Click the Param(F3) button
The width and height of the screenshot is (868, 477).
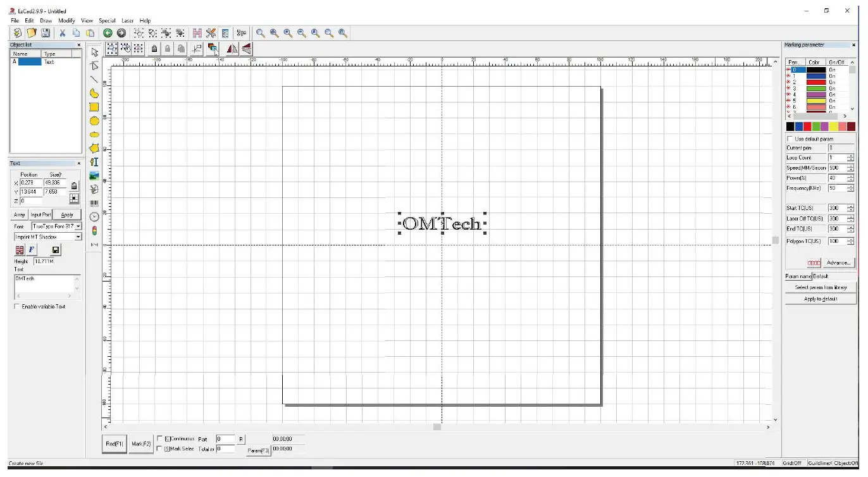[x=258, y=450]
